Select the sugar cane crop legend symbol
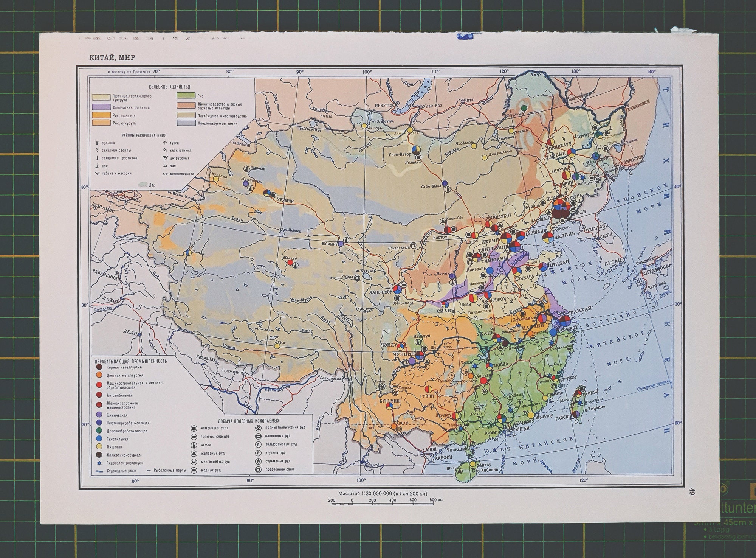Image resolution: width=756 pixels, height=558 pixels. 98,158
